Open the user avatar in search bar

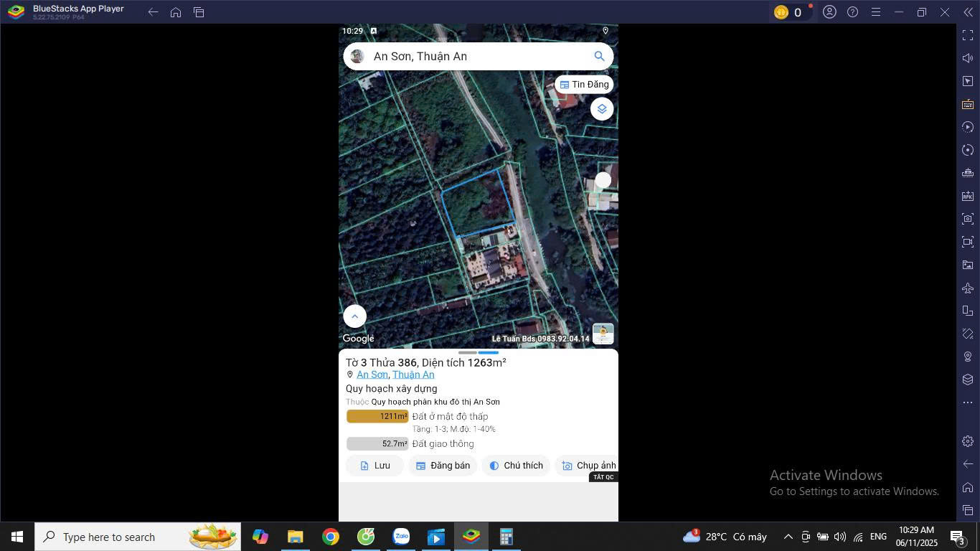(x=357, y=56)
